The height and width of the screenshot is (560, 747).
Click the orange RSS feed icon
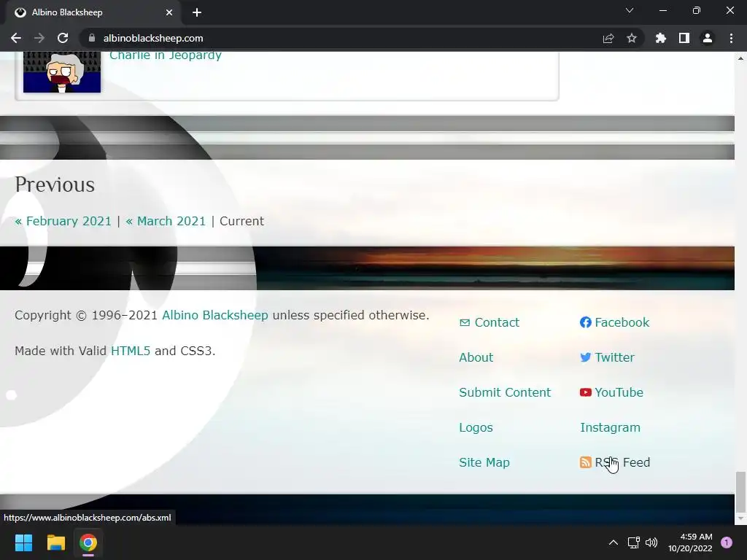(x=586, y=462)
